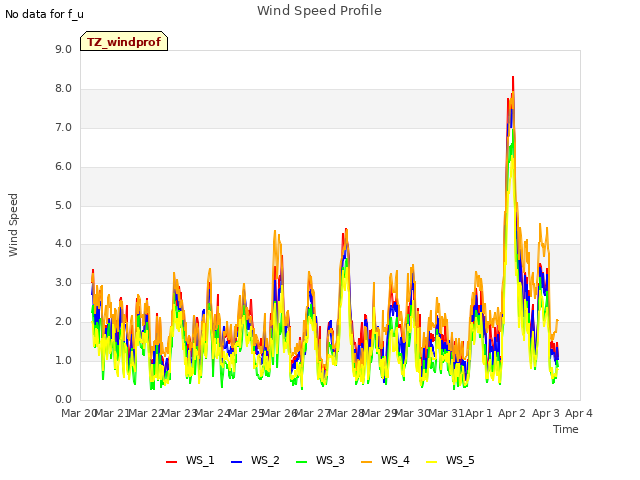Click the Apr 1 x-axis tick label
Screen dimensions: 640x480
tap(479, 413)
